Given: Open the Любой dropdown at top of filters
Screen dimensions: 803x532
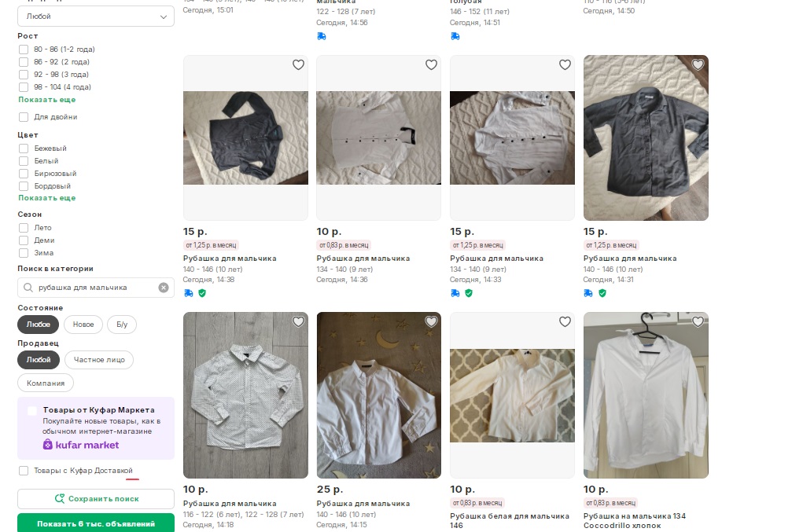Looking at the screenshot, I should click(x=96, y=17).
